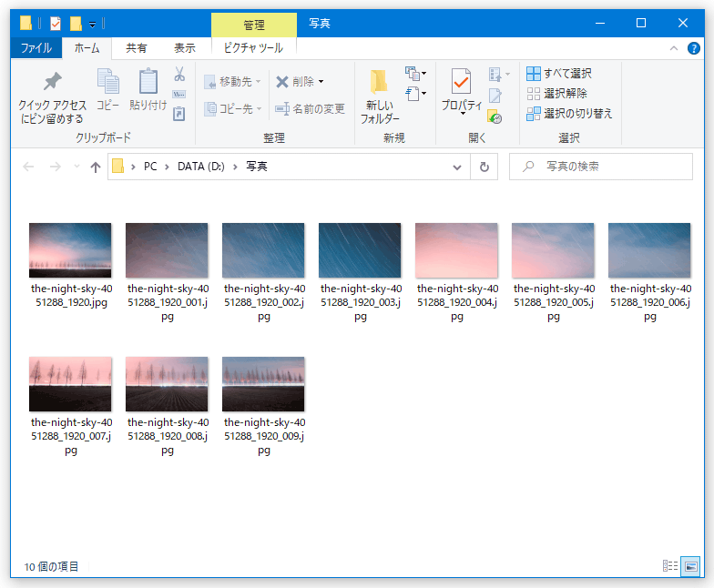Screen dimensions: 714x588
Task: Open the ファイル tab
Action: (36, 47)
